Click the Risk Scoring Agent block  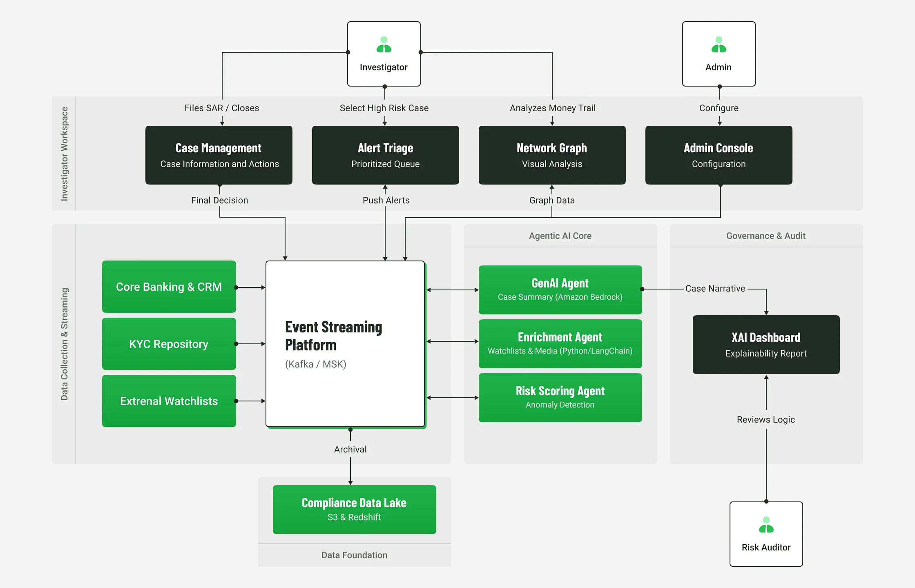pos(560,397)
